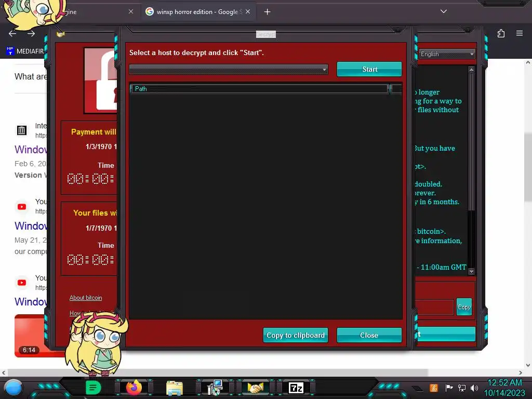
Task: Click the volume speaker icon in tray
Action: (474, 388)
